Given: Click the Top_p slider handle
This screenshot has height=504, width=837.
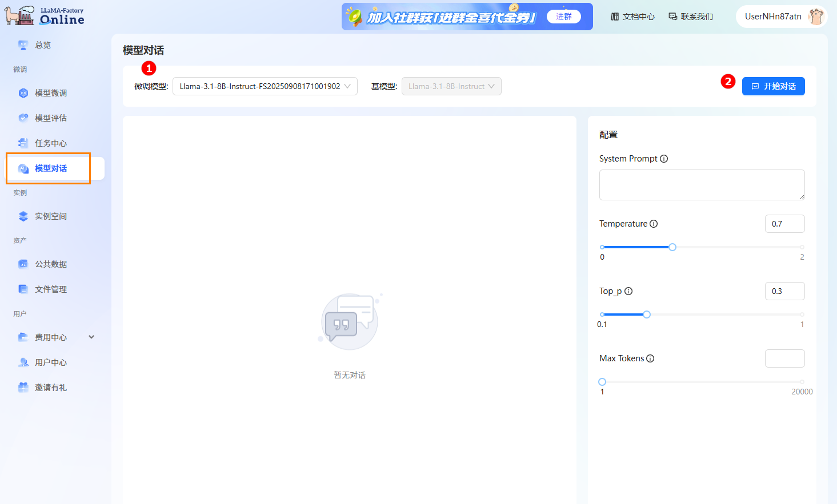Looking at the screenshot, I should 647,315.
